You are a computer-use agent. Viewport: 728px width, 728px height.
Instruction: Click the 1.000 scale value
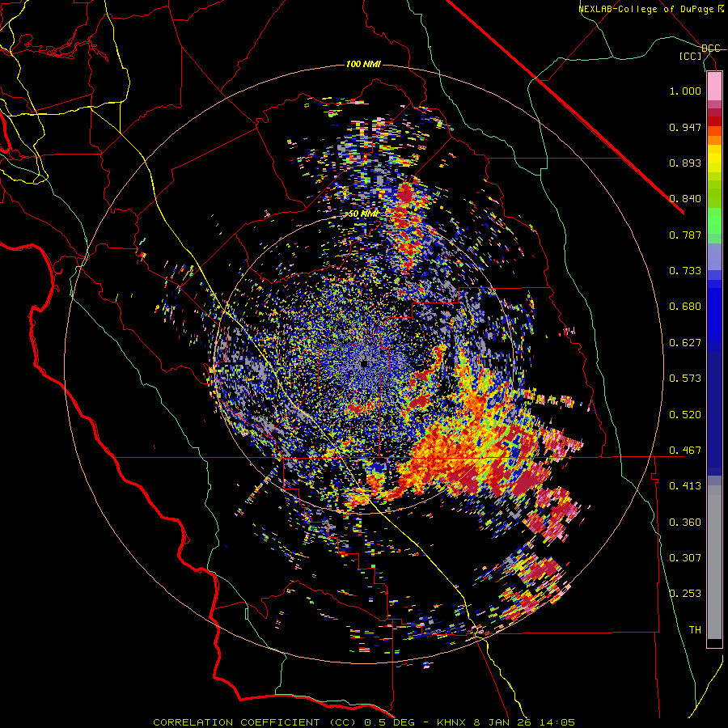point(685,91)
